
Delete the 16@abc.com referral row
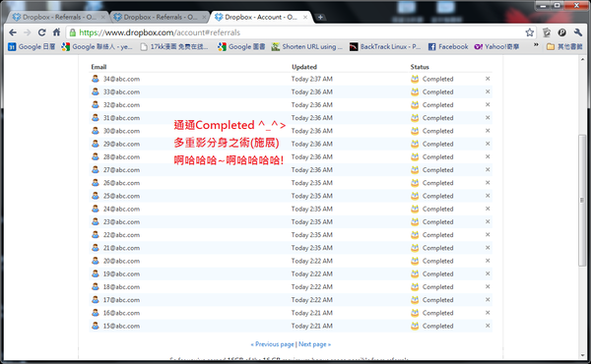point(488,313)
